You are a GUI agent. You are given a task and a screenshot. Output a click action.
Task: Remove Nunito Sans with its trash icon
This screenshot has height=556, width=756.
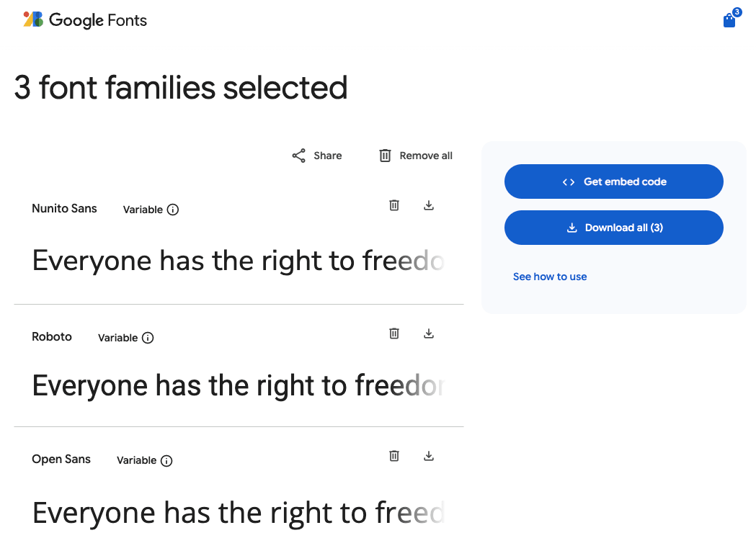point(394,205)
